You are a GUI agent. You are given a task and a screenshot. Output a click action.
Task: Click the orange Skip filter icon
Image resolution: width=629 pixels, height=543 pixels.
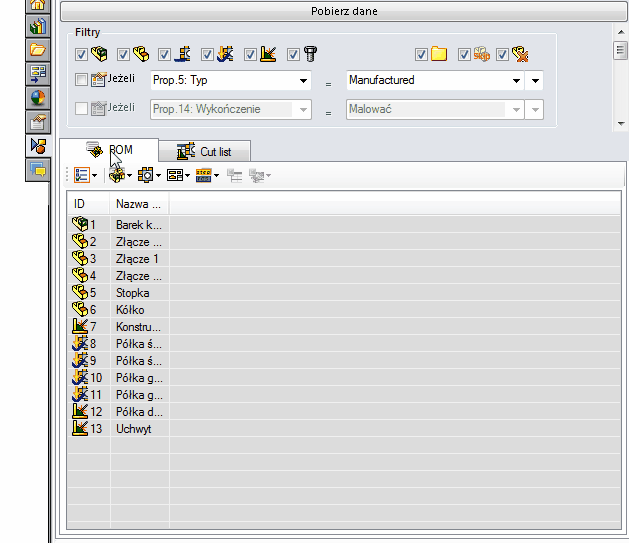482,54
